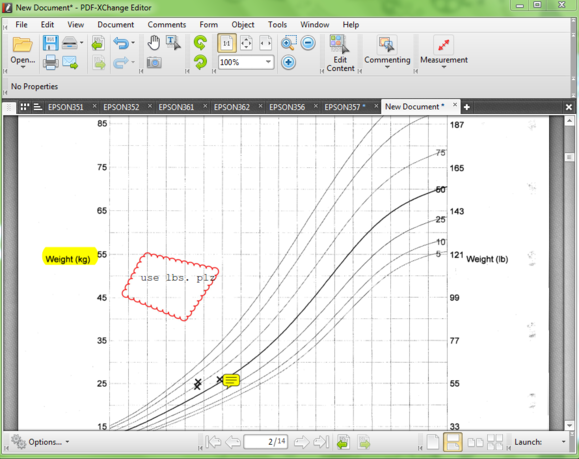Select continuous page layout

click(x=453, y=442)
